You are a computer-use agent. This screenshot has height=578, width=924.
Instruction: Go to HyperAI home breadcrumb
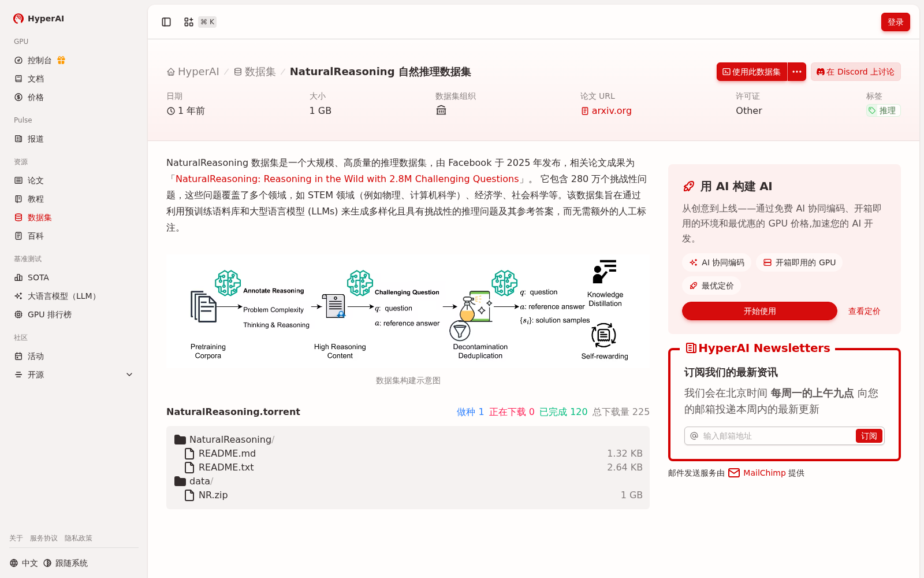tap(193, 72)
